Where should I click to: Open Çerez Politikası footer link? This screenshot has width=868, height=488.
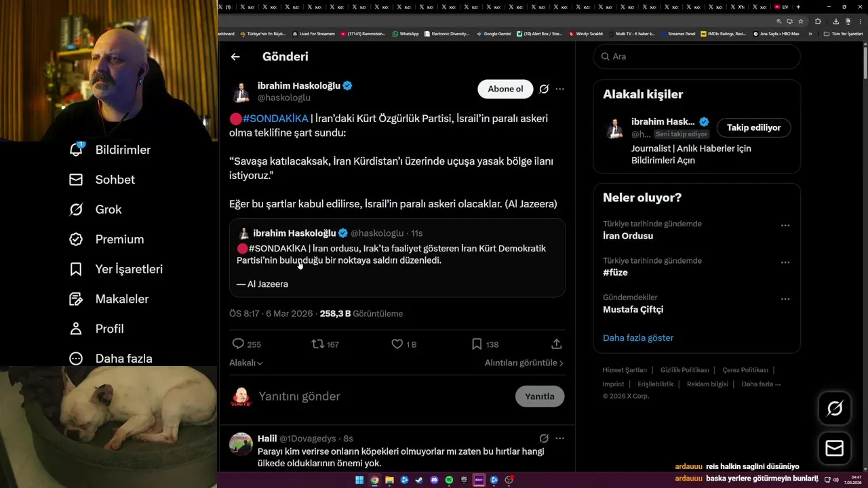tap(745, 370)
